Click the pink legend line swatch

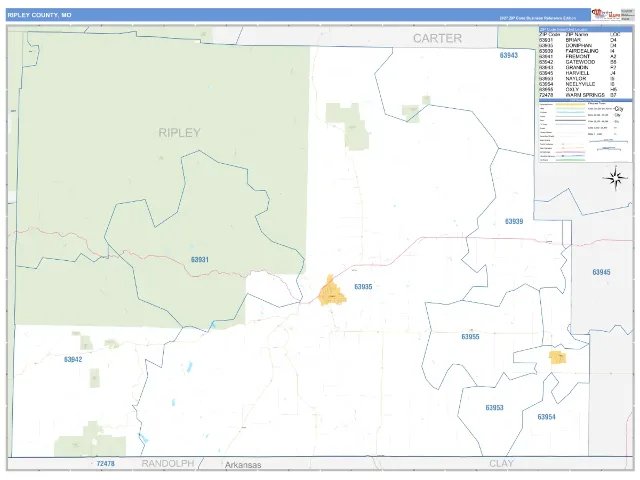pyautogui.click(x=570, y=152)
